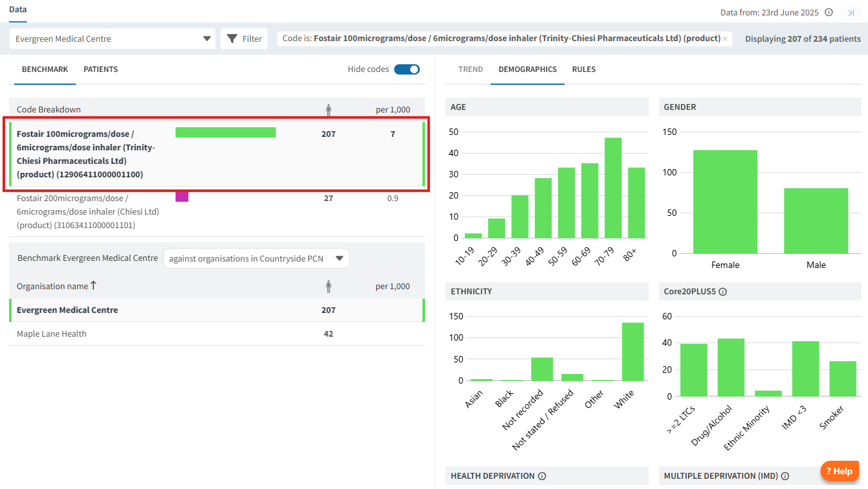This screenshot has width=868, height=489.
Task: Collapse panel using skip-to-end arrow icon
Action: pos(851,12)
